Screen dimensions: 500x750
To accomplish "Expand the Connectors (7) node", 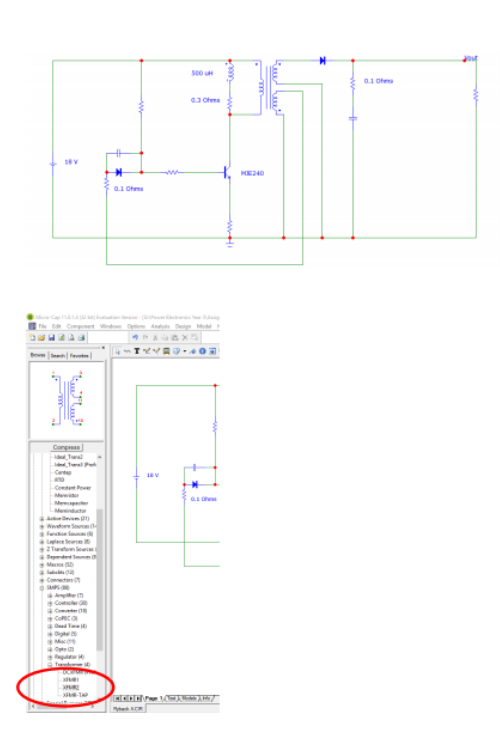I will pyautogui.click(x=42, y=580).
